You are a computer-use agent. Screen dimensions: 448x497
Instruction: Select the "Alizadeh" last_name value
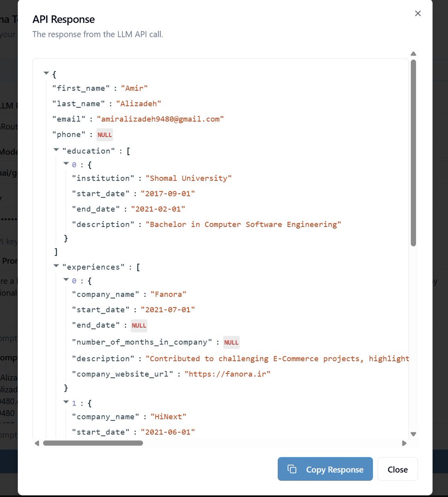click(138, 104)
